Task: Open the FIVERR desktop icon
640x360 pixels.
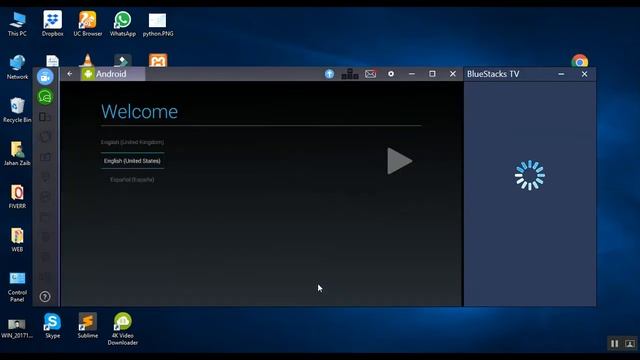Action: click(17, 197)
